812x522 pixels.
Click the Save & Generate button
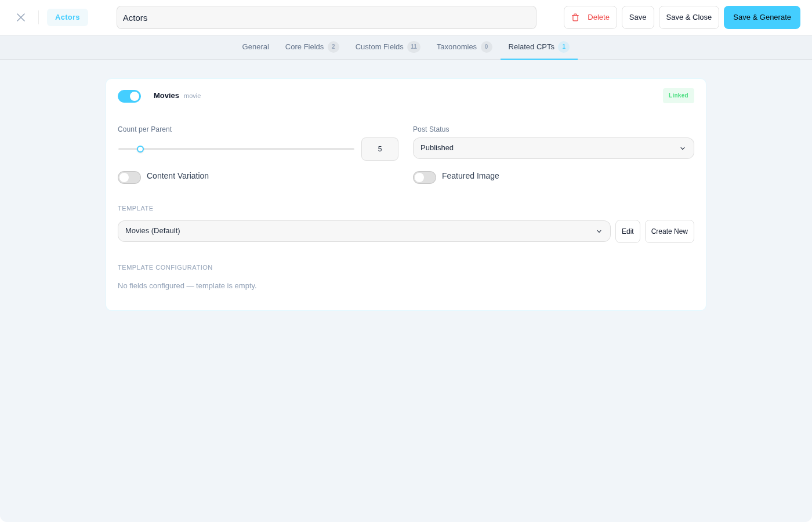point(762,17)
